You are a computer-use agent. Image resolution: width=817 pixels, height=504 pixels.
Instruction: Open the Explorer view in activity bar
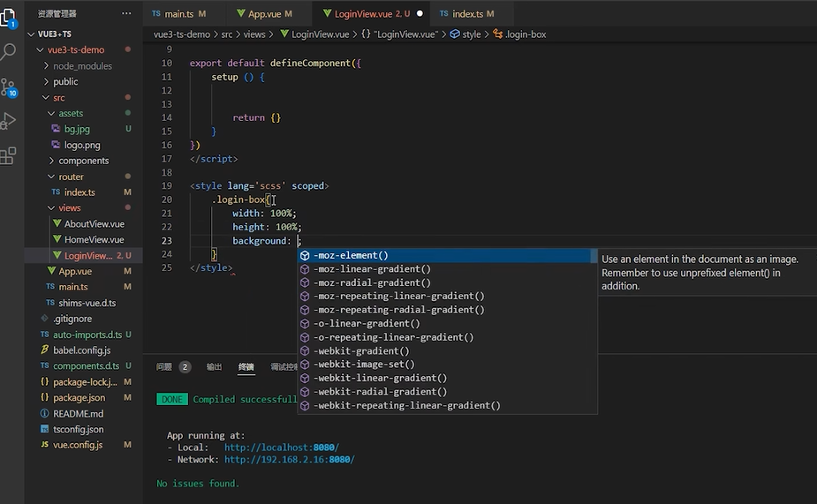(8, 17)
